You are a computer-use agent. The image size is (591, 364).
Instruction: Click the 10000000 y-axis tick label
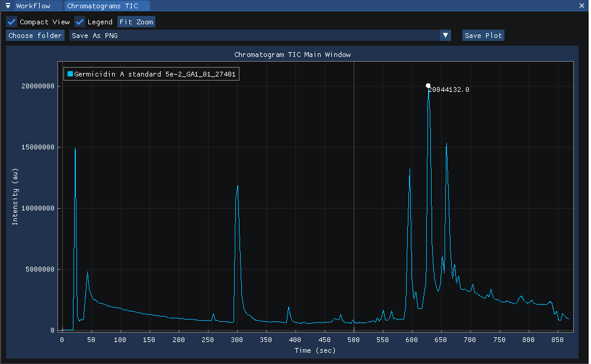pyautogui.click(x=38, y=208)
